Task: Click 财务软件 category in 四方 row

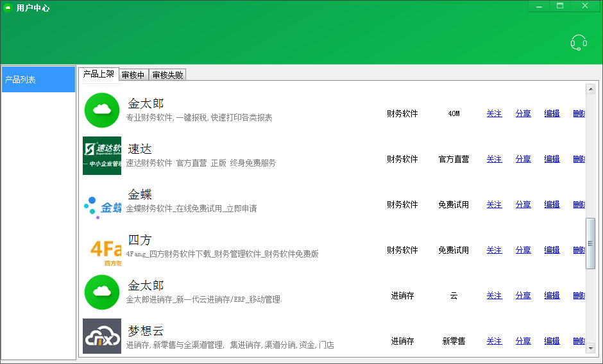Action: (402, 250)
